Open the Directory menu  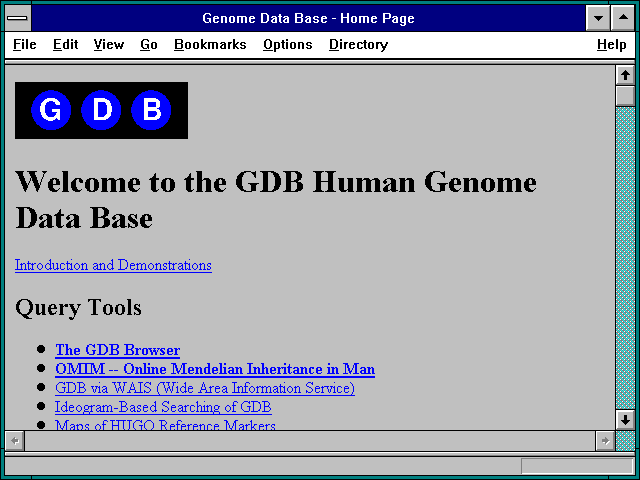[358, 44]
